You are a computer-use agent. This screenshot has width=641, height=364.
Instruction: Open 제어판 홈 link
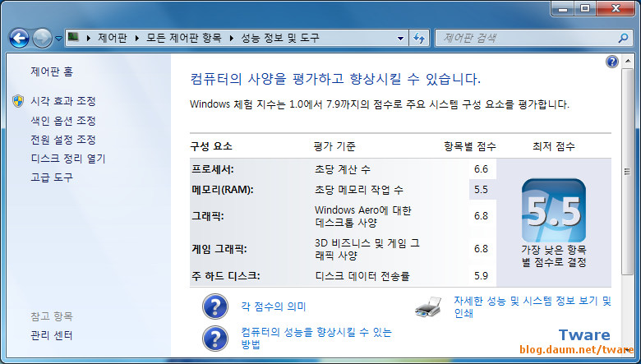click(52, 71)
